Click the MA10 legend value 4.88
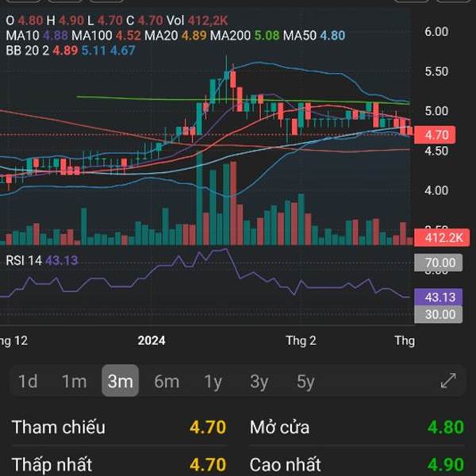This screenshot has width=476, height=476. (x=56, y=36)
